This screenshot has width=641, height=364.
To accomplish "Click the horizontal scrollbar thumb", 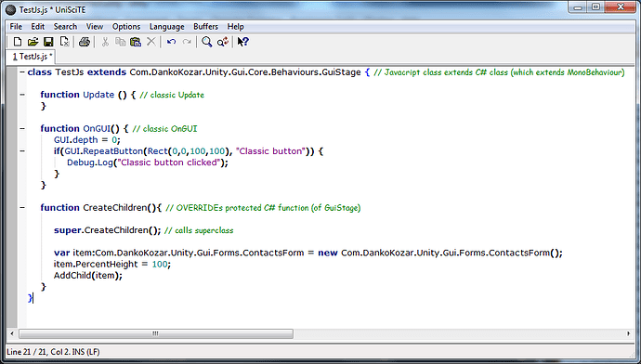I will pyautogui.click(x=156, y=333).
